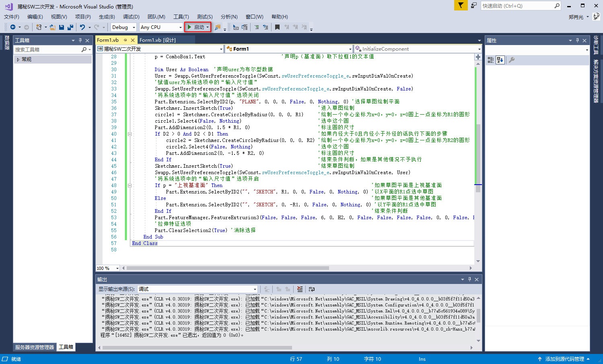Open the Debug configuration dropdown
The image size is (603, 364).
(123, 27)
